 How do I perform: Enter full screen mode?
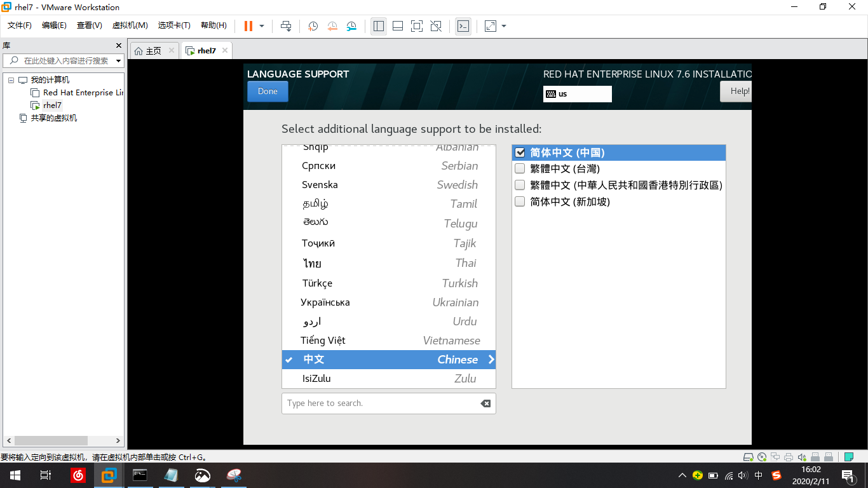coord(417,26)
